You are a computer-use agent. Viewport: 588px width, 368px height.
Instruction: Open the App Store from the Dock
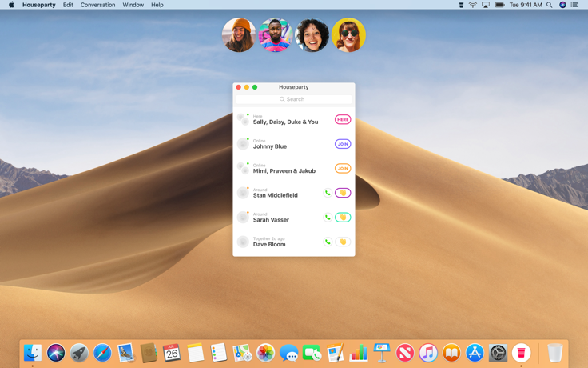(475, 353)
